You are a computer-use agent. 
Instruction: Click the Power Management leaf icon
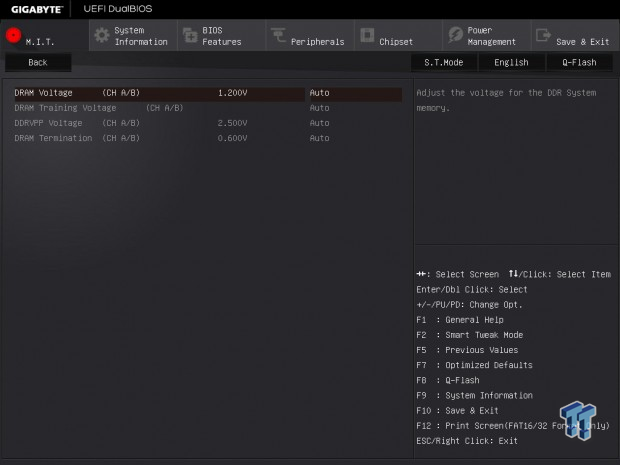[455, 35]
